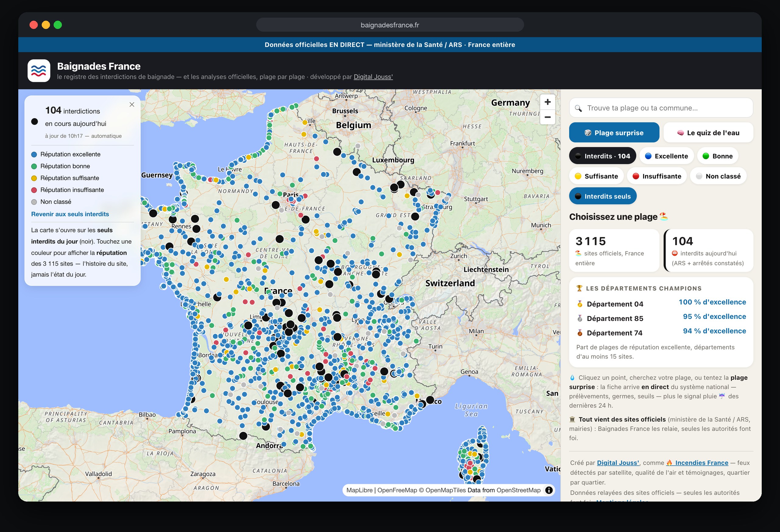Close the interdictions legend panel
This screenshot has width=780, height=532.
point(132,105)
